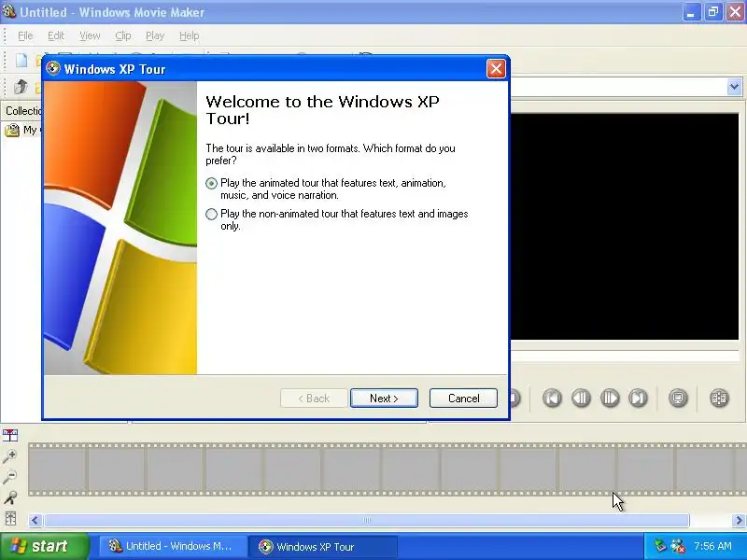Screen dimensions: 747x560
Task: Click the Zoom In timeline icon
Action: (x=10, y=456)
